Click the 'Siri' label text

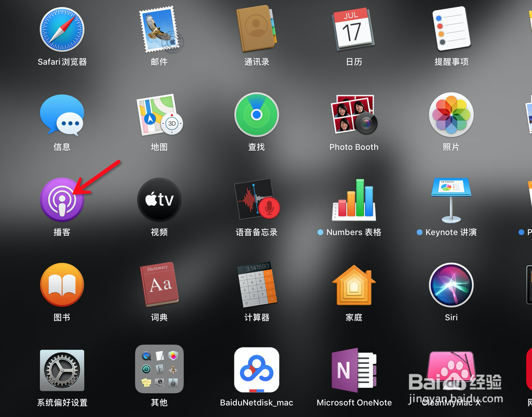point(451,317)
